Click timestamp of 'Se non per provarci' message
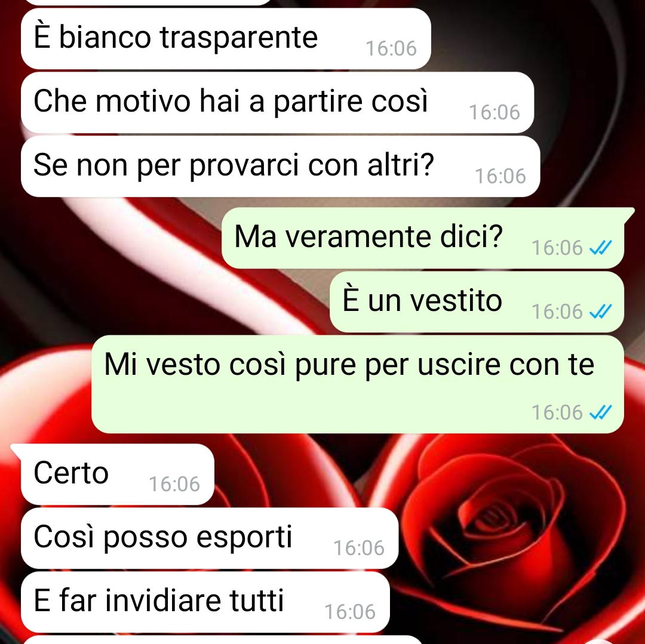645x644 pixels. 500,176
